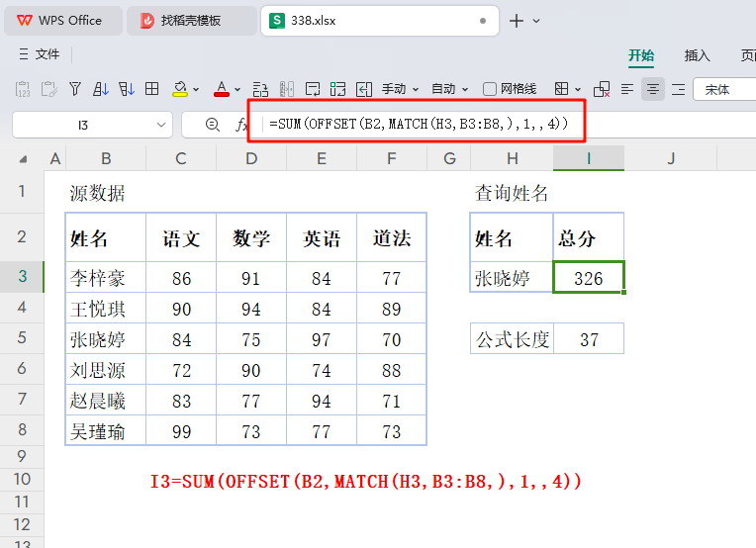
Task: Expand the name box dropdown for I3
Action: pyautogui.click(x=161, y=126)
